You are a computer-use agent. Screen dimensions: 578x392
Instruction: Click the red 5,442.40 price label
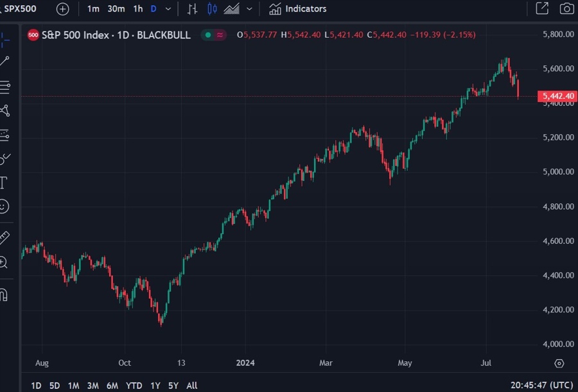coord(556,96)
